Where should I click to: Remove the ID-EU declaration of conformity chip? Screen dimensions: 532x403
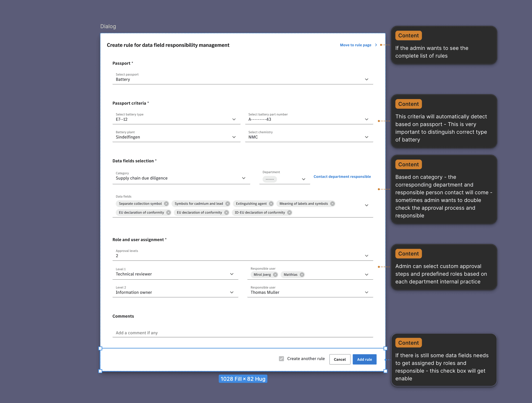pos(289,213)
